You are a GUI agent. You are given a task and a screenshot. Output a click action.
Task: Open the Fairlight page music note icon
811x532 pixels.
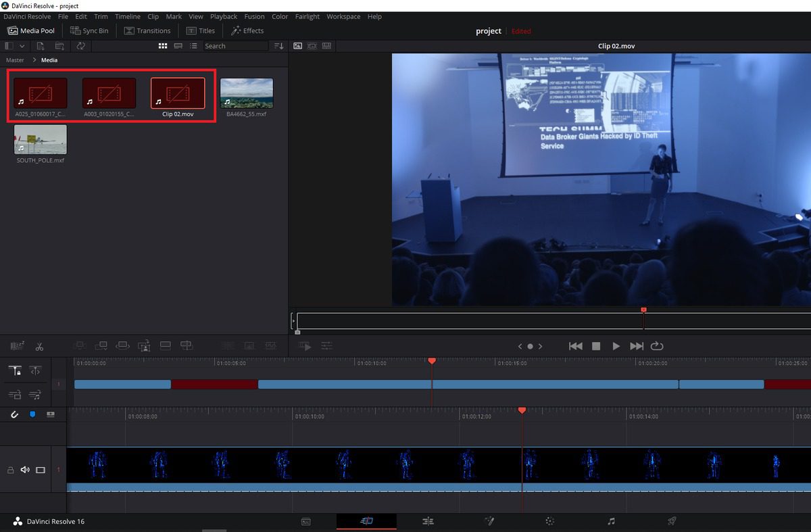coord(611,521)
